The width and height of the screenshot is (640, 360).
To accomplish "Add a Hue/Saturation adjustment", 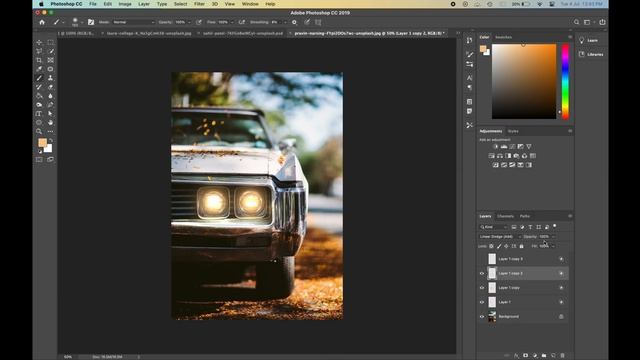I will tap(491, 156).
